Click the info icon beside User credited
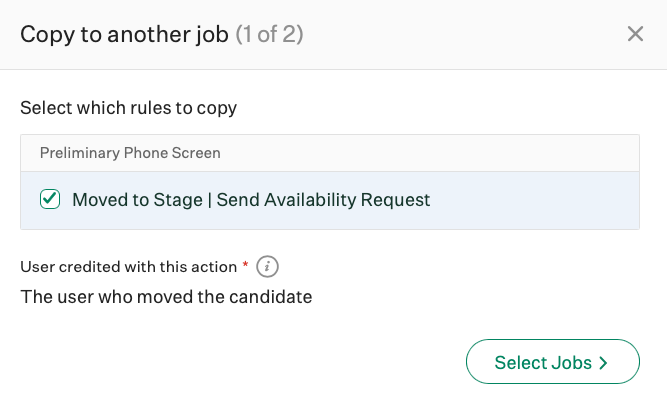 [267, 267]
